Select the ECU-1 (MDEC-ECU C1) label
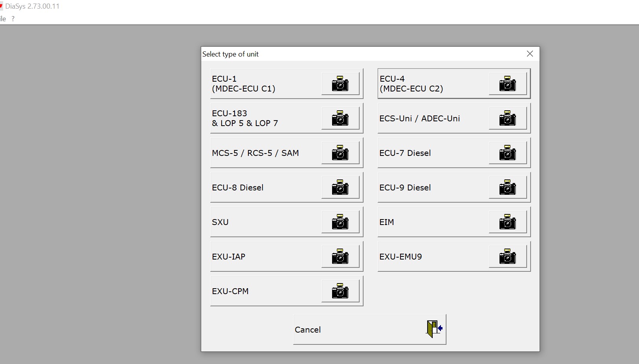This screenshot has height=364, width=639. [x=244, y=84]
